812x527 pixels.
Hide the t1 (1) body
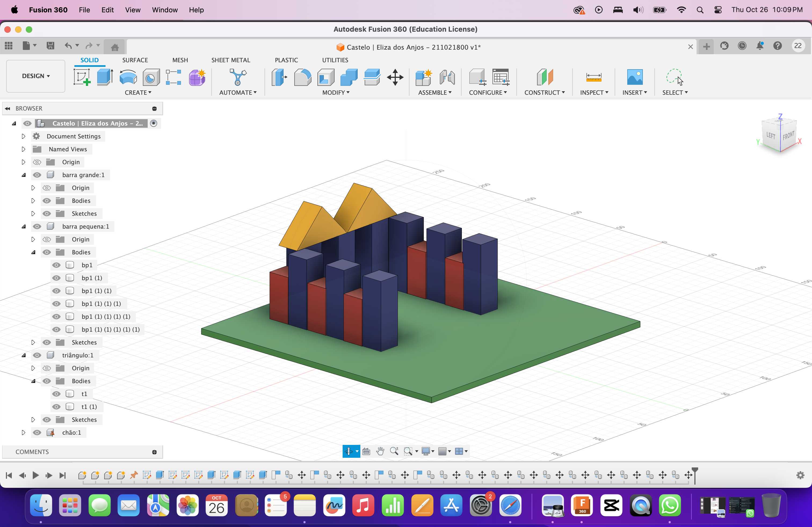(x=56, y=407)
